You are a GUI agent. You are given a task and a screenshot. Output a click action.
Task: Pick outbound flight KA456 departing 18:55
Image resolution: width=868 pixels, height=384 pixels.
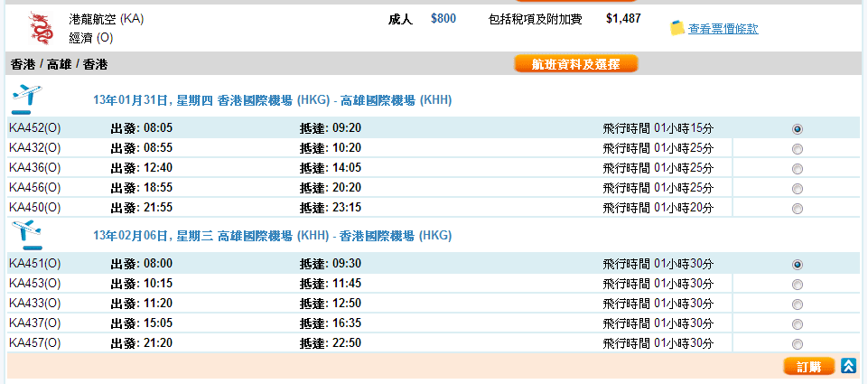coord(797,189)
